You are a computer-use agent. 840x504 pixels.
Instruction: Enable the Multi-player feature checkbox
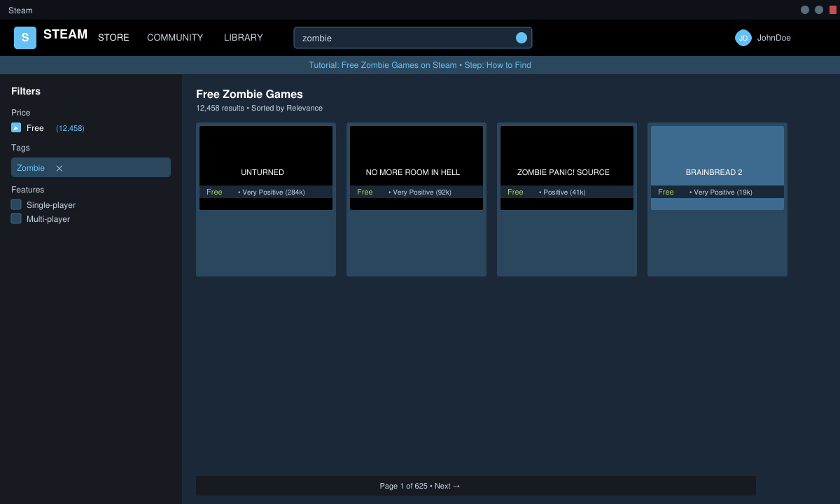(x=16, y=218)
